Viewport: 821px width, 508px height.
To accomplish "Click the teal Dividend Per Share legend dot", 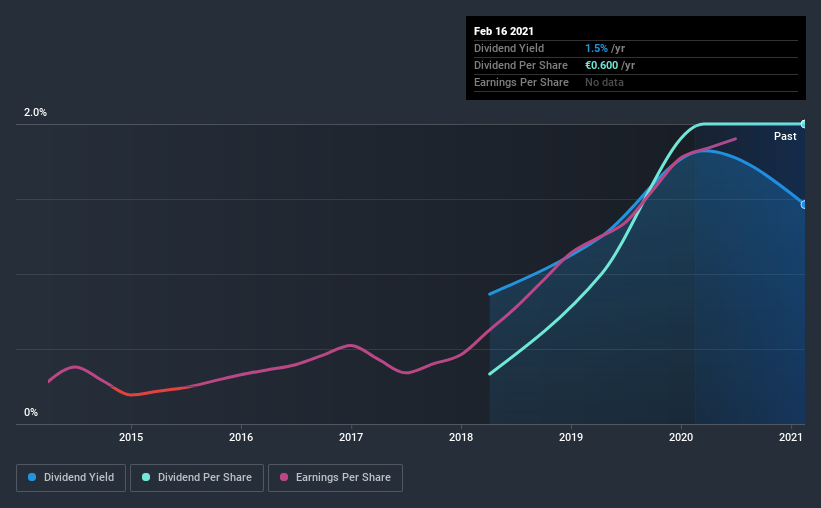I will [x=146, y=477].
